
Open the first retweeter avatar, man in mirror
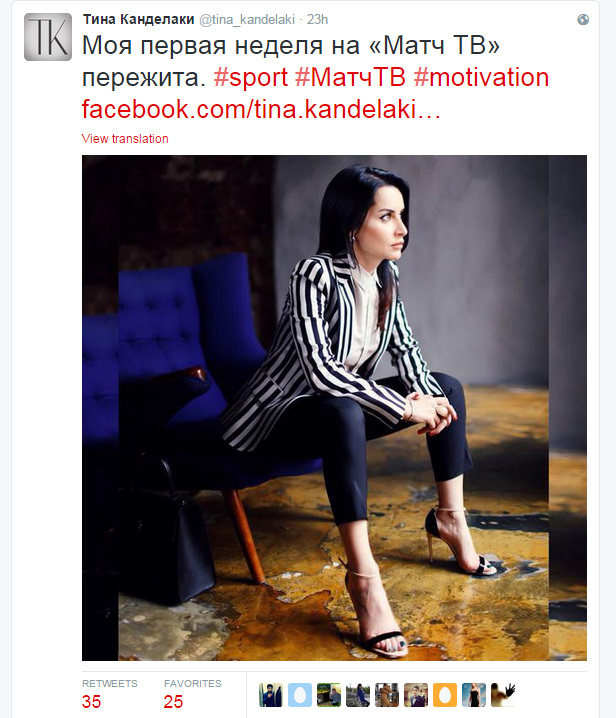click(x=271, y=695)
